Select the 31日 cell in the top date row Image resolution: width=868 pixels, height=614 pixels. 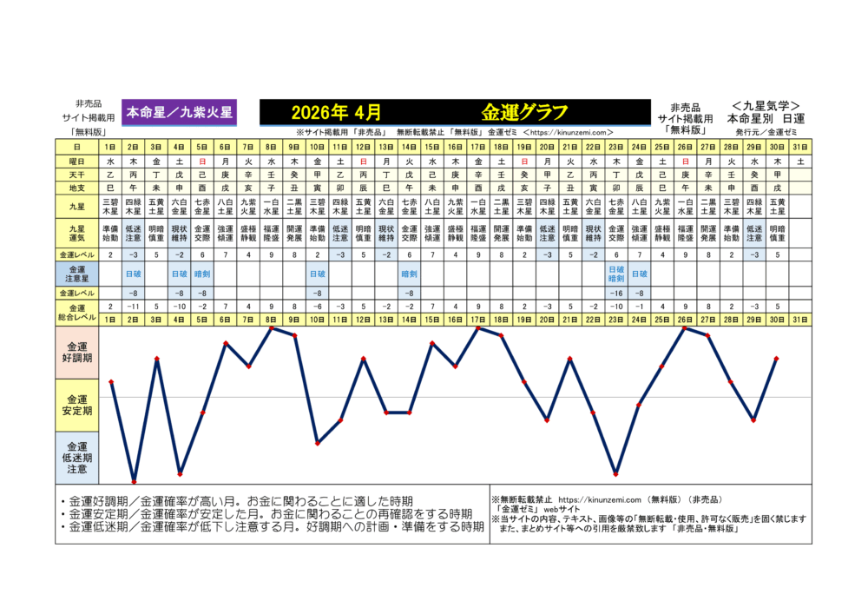point(799,147)
